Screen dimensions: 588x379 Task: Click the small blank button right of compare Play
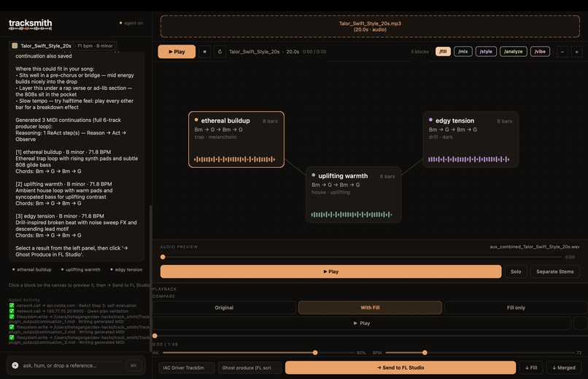tap(581, 323)
